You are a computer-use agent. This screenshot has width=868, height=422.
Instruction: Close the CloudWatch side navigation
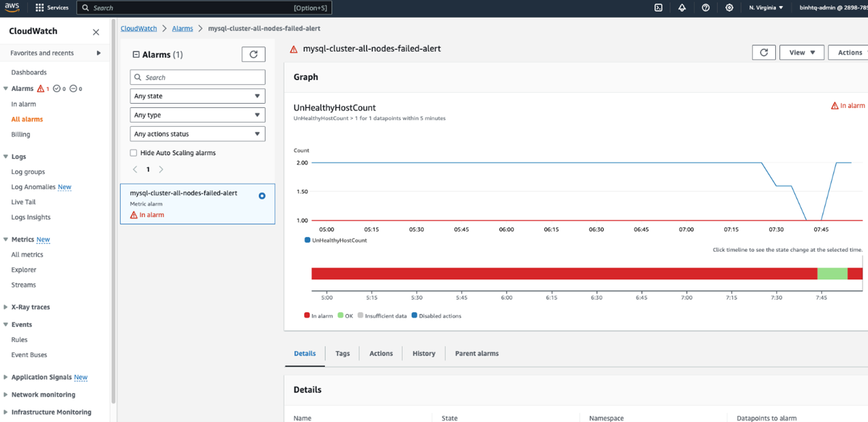click(96, 32)
